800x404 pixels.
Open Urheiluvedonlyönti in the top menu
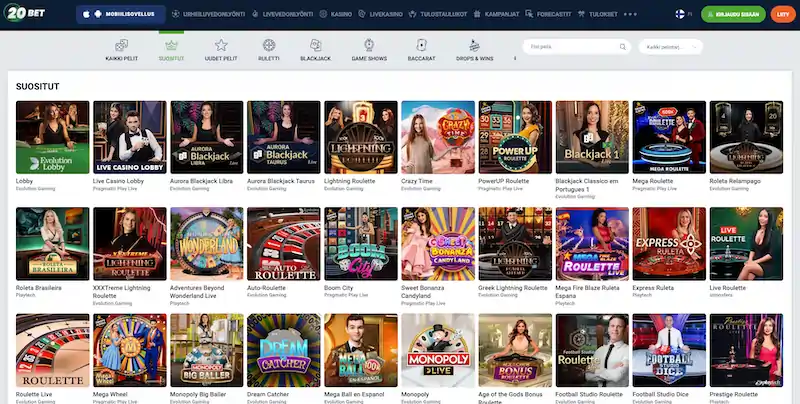(x=208, y=14)
